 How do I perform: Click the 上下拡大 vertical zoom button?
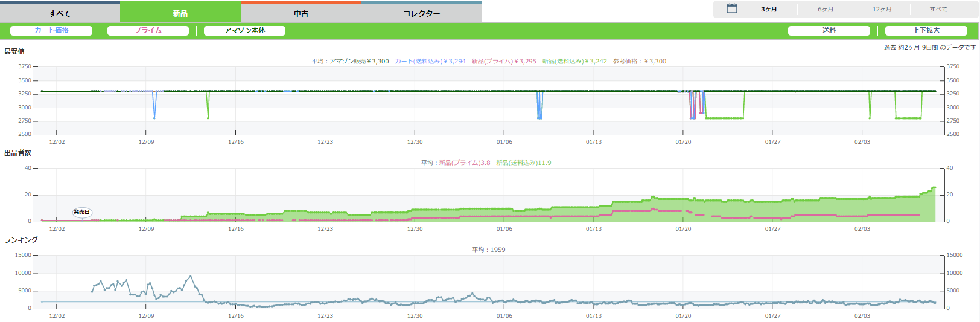pos(926,30)
